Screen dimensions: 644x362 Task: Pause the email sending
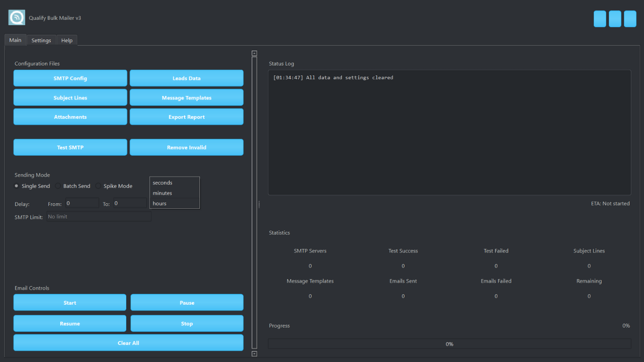coord(187,303)
